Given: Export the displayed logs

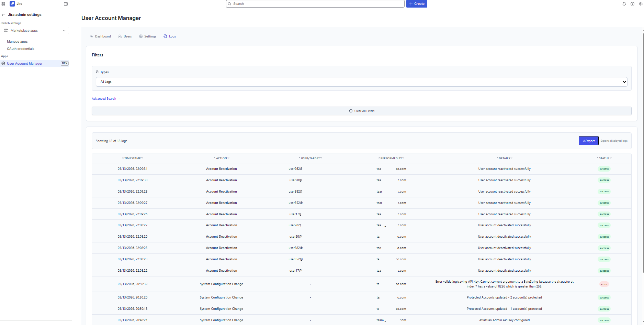Looking at the screenshot, I should [x=588, y=141].
